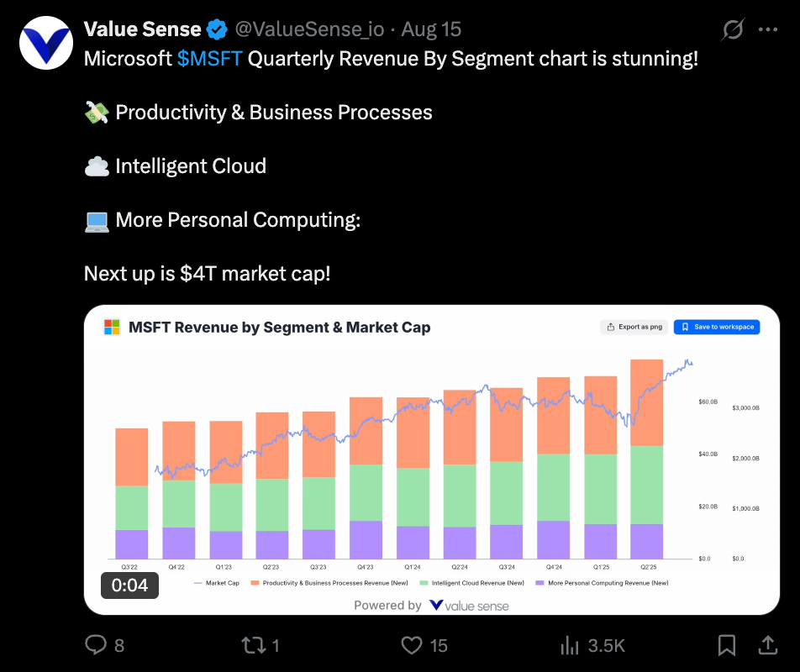Viewport: 800px width, 672px height.
Task: Toggle the Market Cap legend entry
Action: tap(216, 583)
